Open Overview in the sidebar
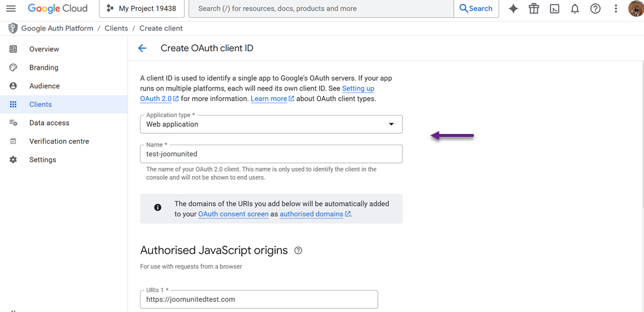 click(64, 49)
